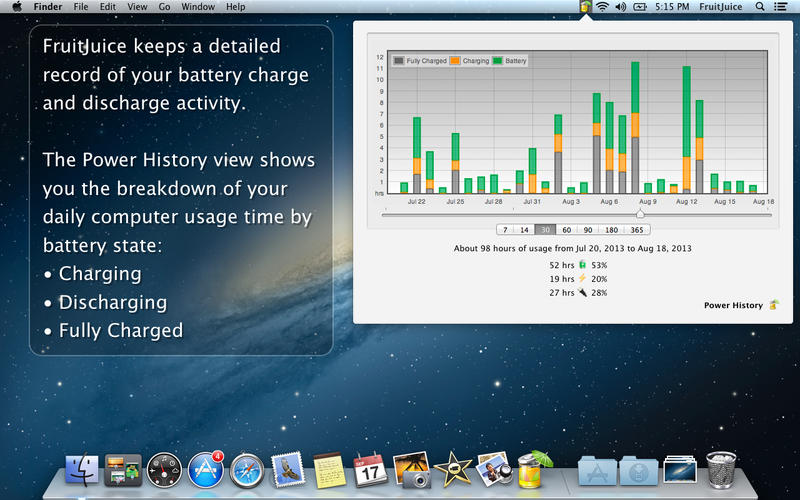The height and width of the screenshot is (500, 800).
Task: Open the Help menu
Action: pyautogui.click(x=236, y=7)
